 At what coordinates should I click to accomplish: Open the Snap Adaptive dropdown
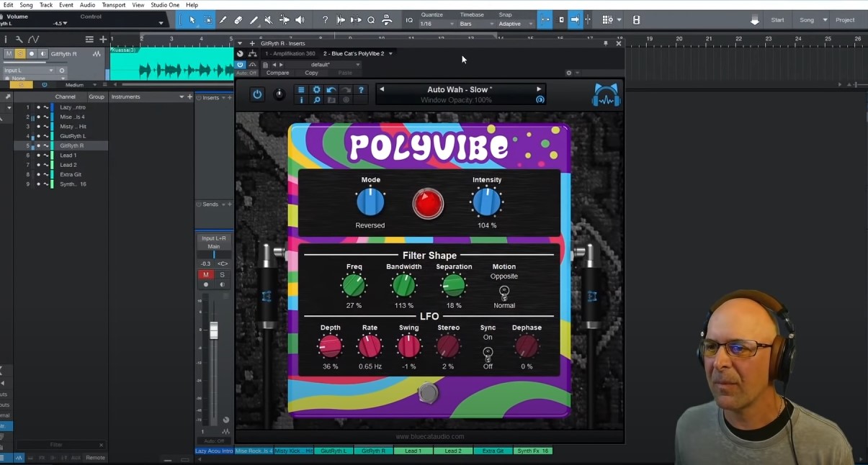(516, 24)
